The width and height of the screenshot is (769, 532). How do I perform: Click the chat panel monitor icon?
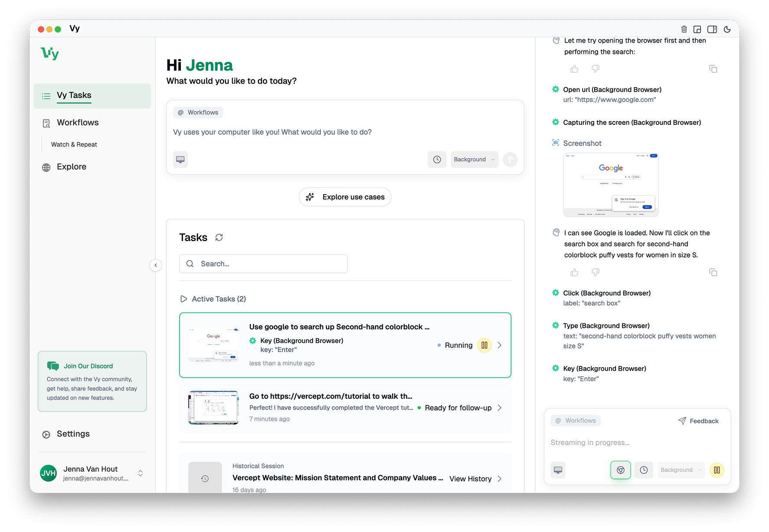(558, 470)
